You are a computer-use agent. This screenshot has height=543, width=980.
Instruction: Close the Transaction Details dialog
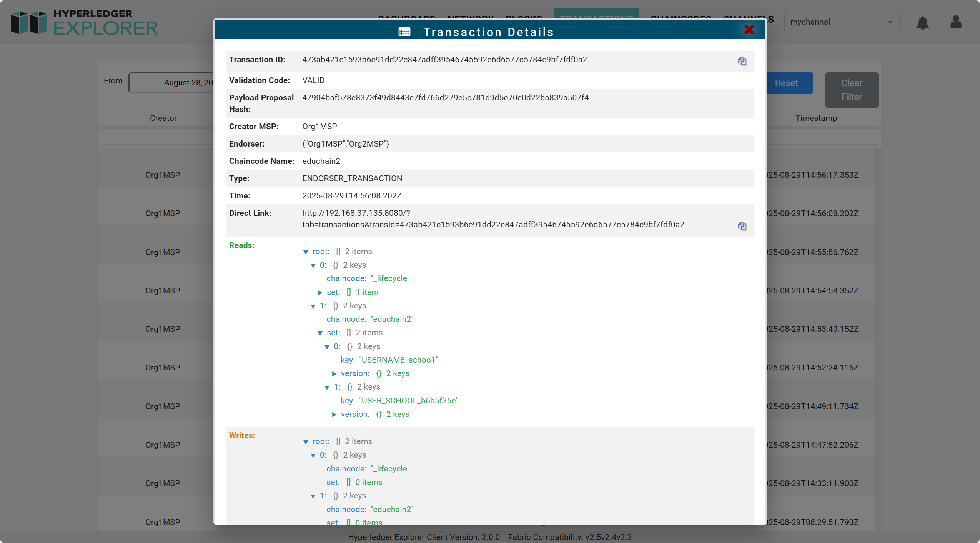point(749,30)
